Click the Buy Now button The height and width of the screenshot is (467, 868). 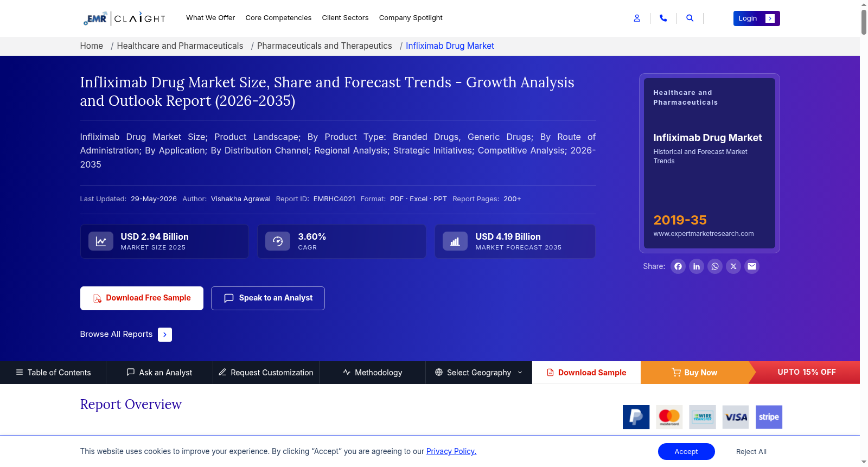coord(694,373)
